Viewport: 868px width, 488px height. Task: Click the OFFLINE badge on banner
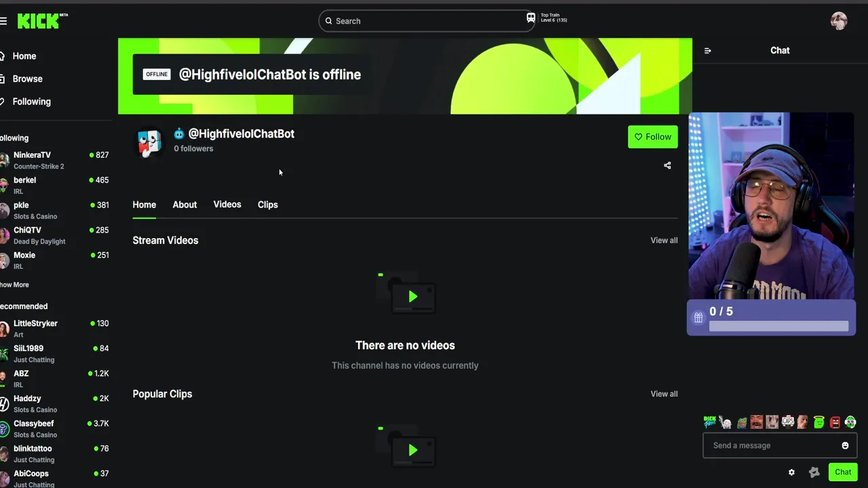[x=157, y=75]
